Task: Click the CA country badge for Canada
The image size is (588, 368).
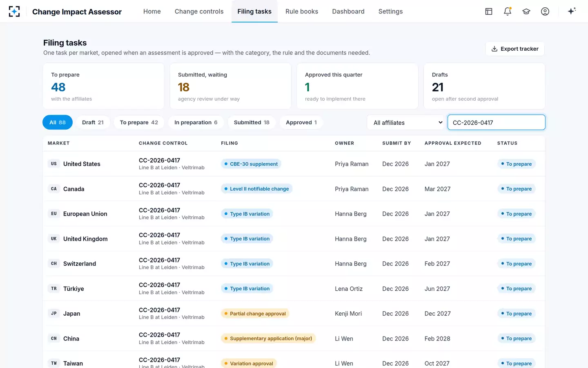Action: point(54,189)
